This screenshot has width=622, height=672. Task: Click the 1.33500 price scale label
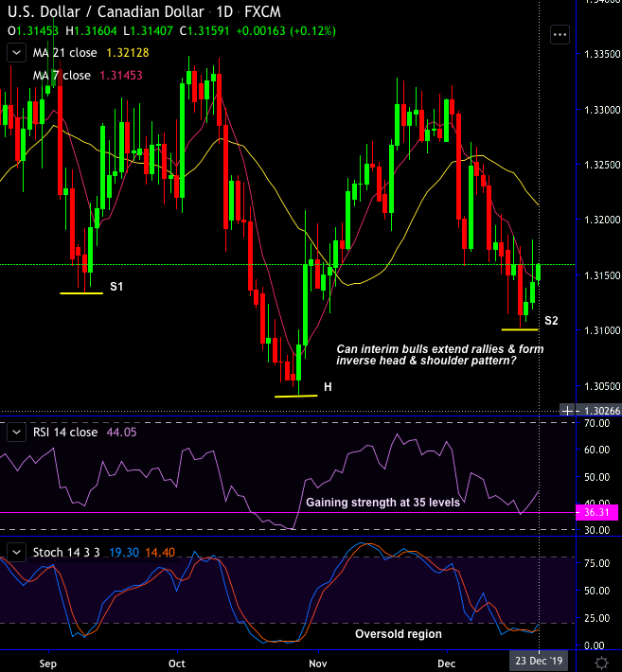(x=602, y=55)
